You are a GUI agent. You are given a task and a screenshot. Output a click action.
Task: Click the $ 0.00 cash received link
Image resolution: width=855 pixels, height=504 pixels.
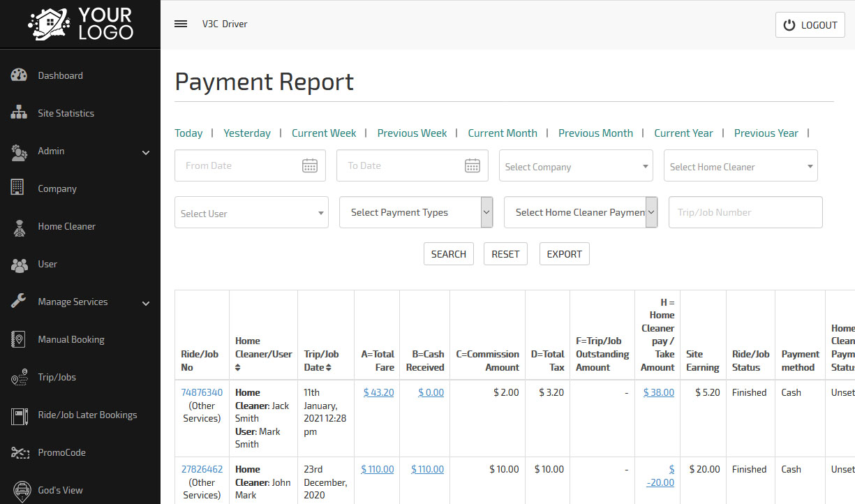pos(431,392)
